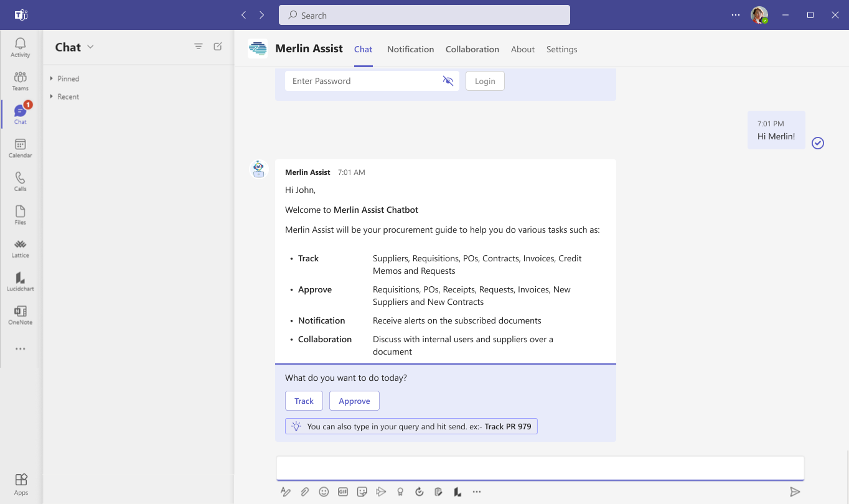Click the Enter Password field
This screenshot has width=849, height=504.
[372, 81]
